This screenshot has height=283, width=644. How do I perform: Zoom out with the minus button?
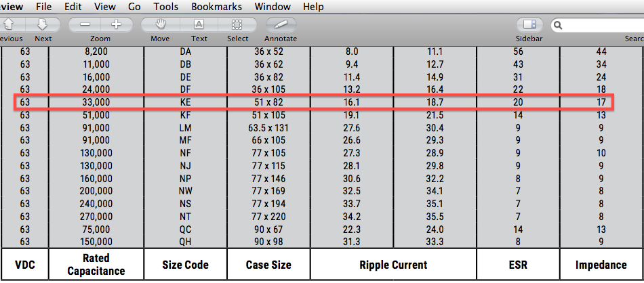click(85, 24)
